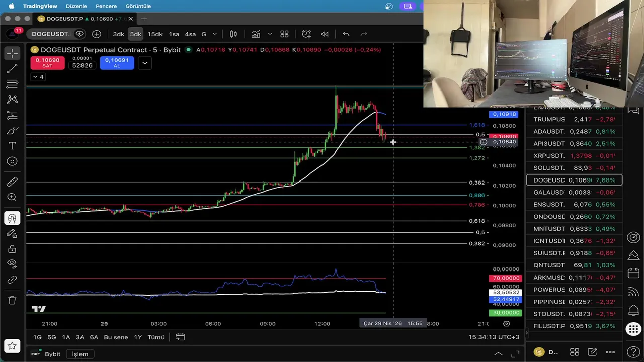
Task: Open chart scale settings gear icon
Action: 507,324
